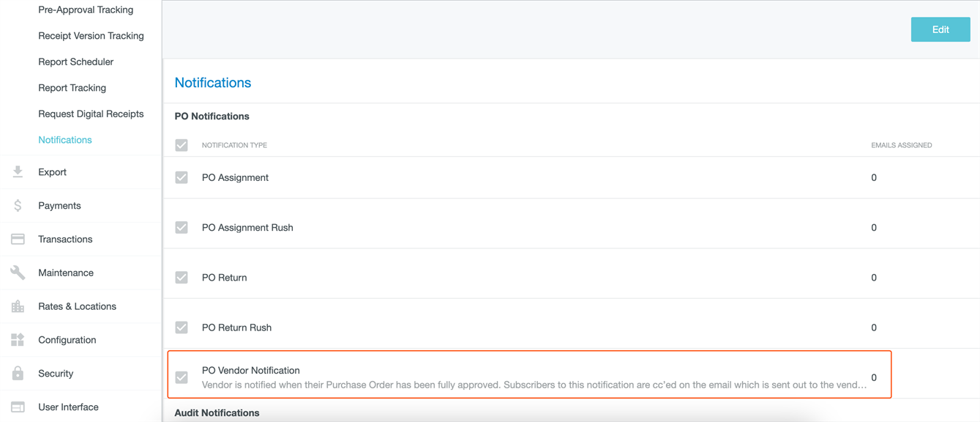Expand the Payments sidebar section
The width and height of the screenshot is (980, 422).
pyautogui.click(x=81, y=206)
